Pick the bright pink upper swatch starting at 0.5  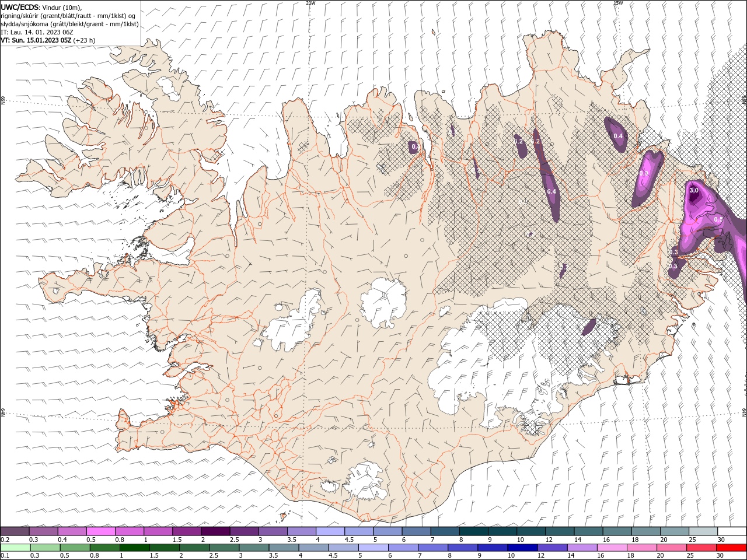[101, 531]
